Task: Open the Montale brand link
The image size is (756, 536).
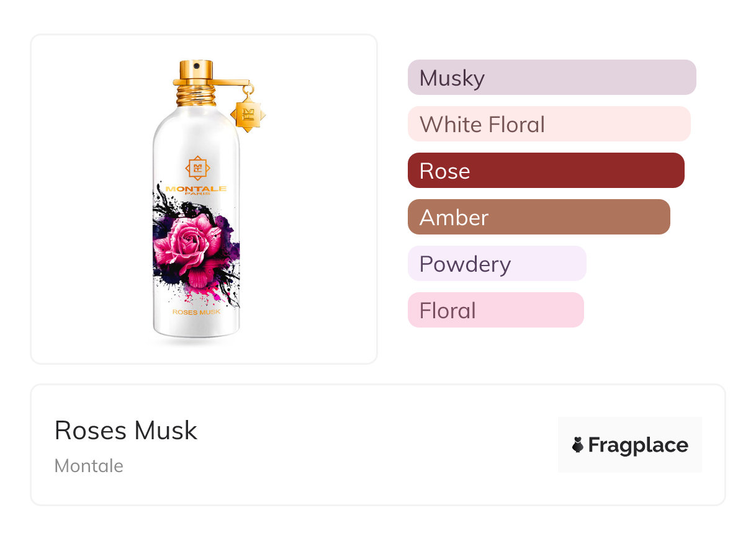Action: [89, 466]
